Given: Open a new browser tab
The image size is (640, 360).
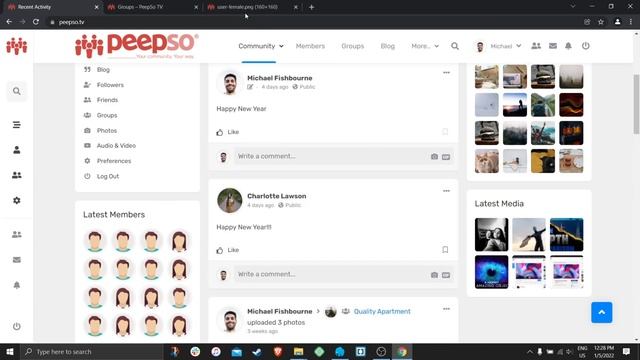Looking at the screenshot, I should pos(311,7).
